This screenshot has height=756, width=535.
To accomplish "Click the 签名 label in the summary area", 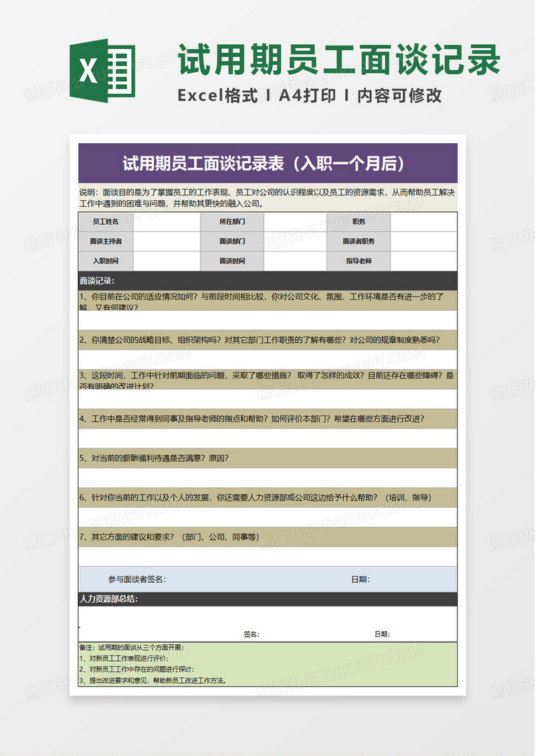I will click(251, 634).
